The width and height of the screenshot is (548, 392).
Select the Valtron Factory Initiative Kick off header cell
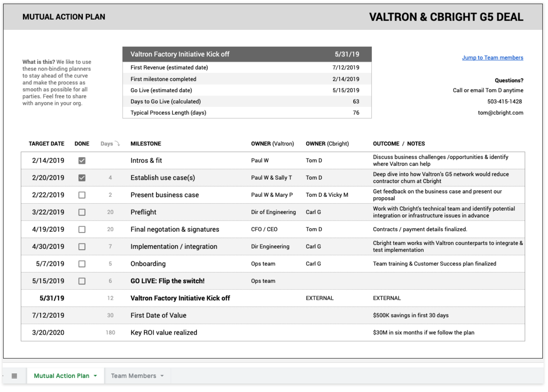pos(179,54)
